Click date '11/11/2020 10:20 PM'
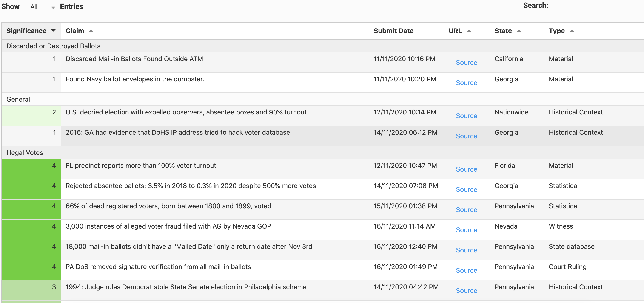Screen dimensions: 644x303 tap(405, 79)
